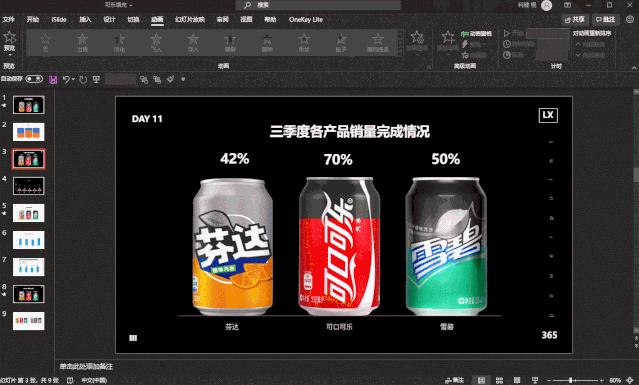Image resolution: width=639 pixels, height=385 pixels.
Task: Click the 添加动画 (Add Animation) star icon
Action: [x=448, y=37]
